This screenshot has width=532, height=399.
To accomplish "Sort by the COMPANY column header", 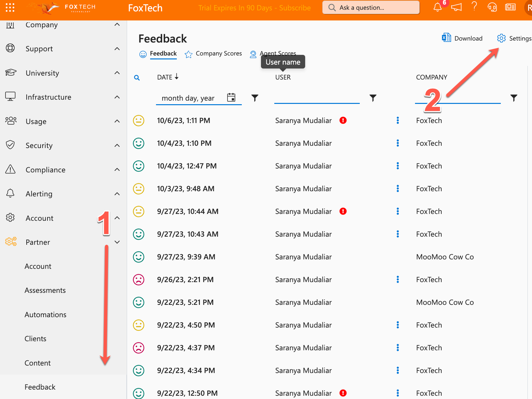I will 432,77.
